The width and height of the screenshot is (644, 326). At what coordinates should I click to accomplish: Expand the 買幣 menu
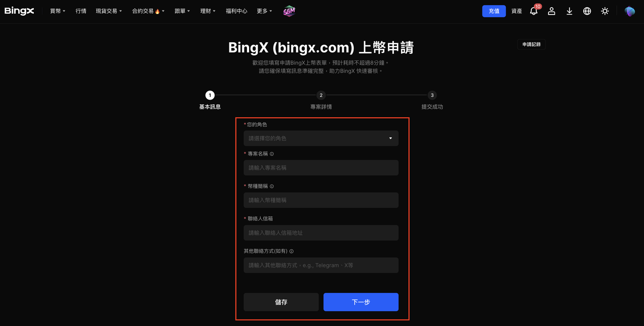(x=58, y=11)
